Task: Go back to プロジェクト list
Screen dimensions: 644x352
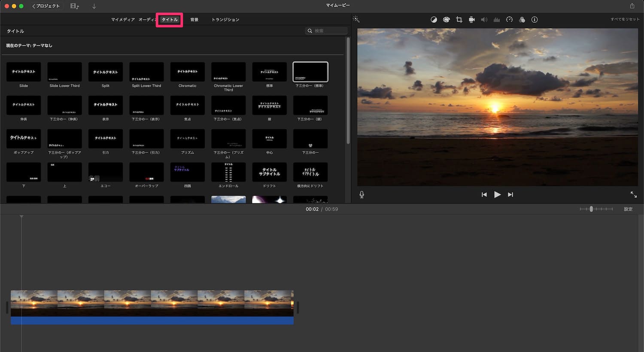Action: tap(46, 6)
